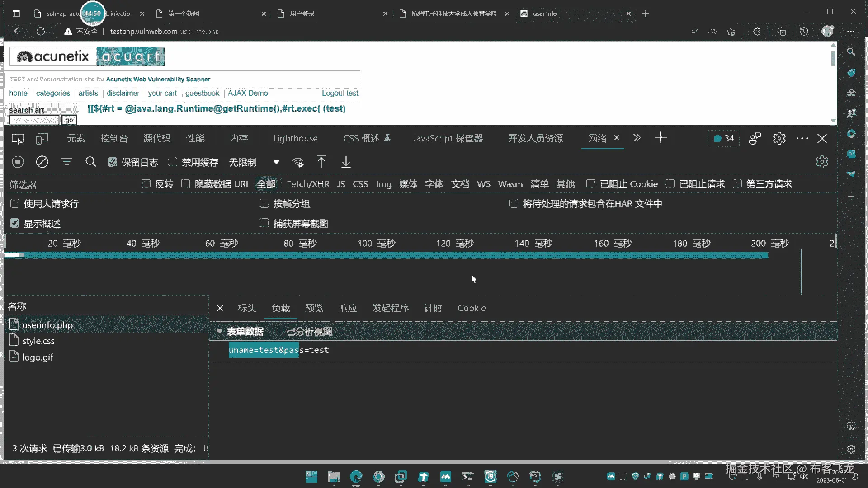Expand more DevTools tabs chevron
The height and width of the screenshot is (488, 868).
(x=637, y=138)
